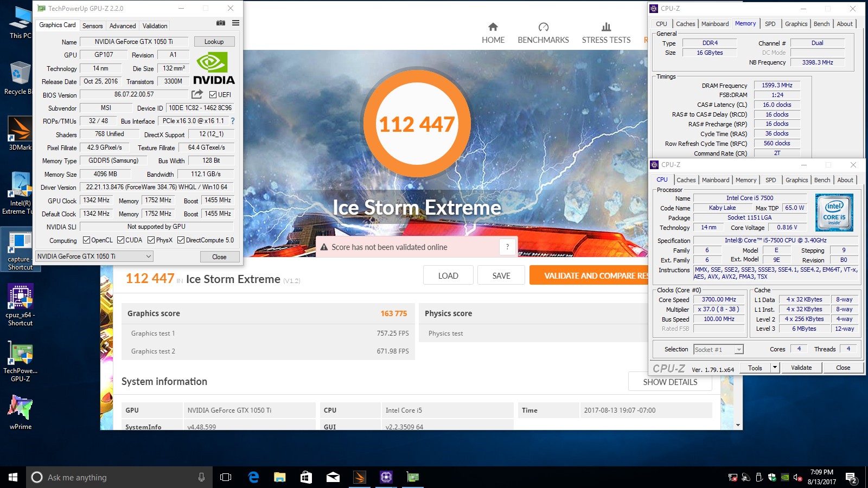Click the 3DMark scrollbar down arrow
Image resolution: width=868 pixels, height=488 pixels.
(x=738, y=426)
